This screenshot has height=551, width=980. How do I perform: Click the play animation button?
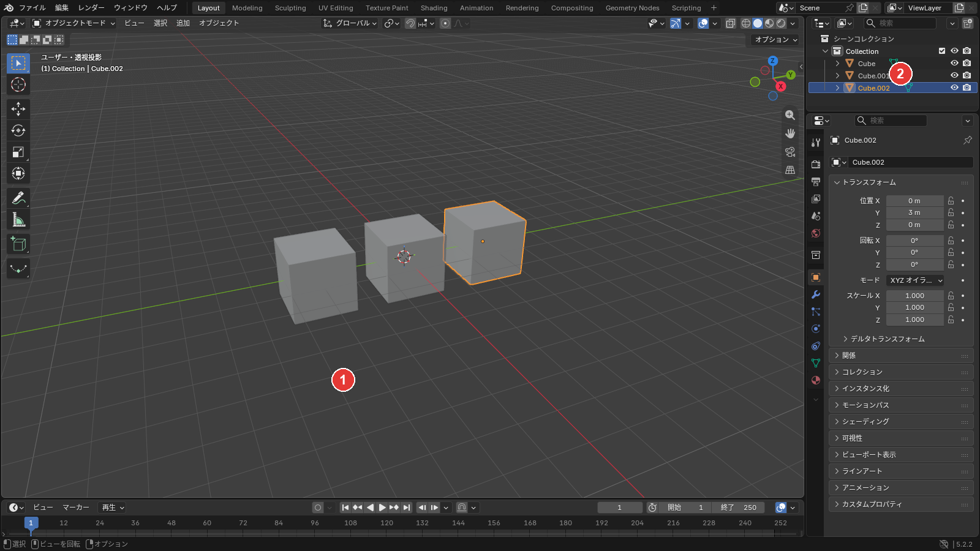coord(382,508)
